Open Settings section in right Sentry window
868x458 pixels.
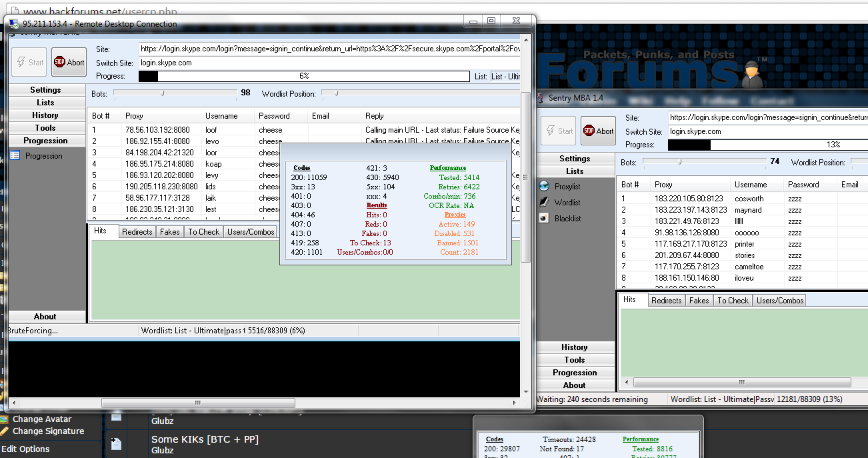(x=575, y=159)
